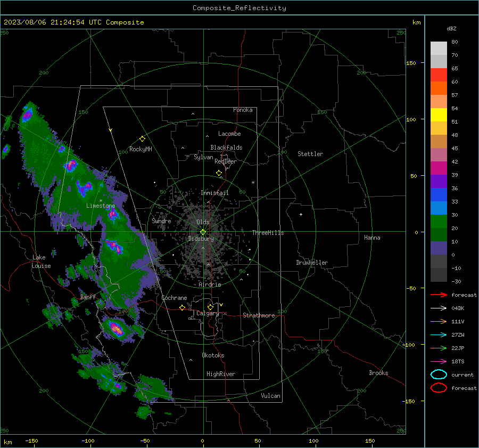Viewport: 479px width, 448px height.
Task: Click the yellow diamond marker above Calgary
Action: coord(210,307)
